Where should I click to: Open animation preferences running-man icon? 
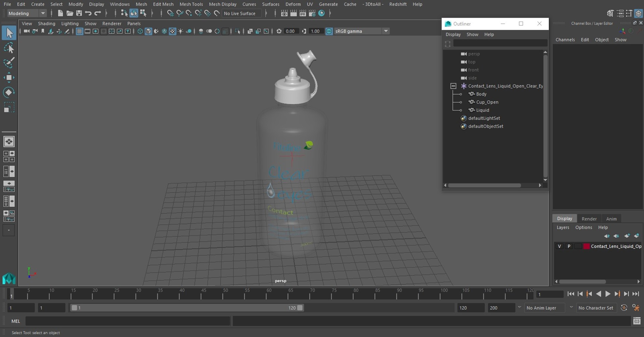click(x=635, y=307)
